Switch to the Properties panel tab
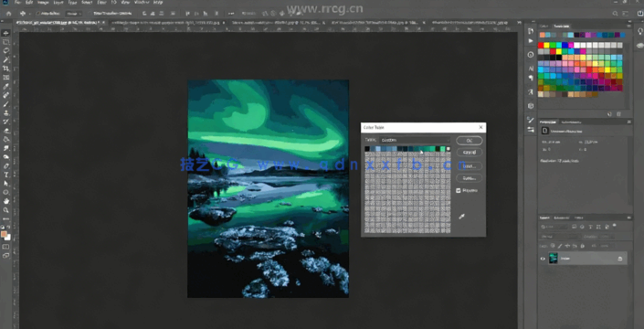The height and width of the screenshot is (329, 644). coord(548,122)
